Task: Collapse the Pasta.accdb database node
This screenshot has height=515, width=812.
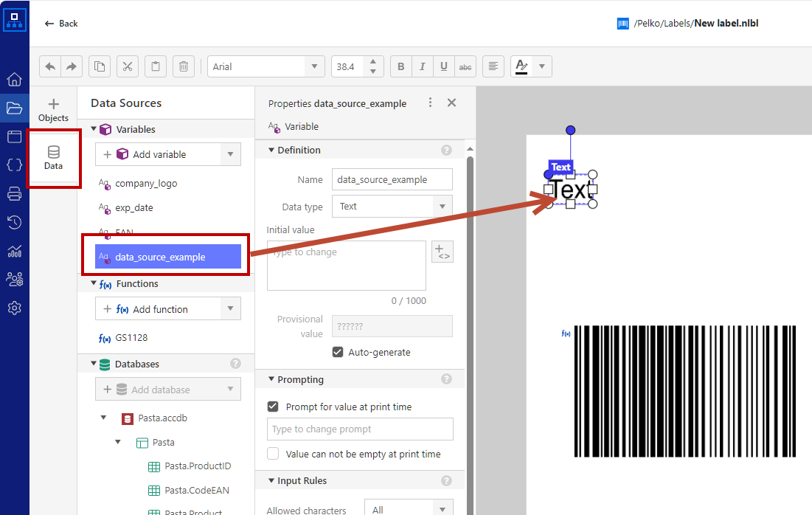Action: [103, 418]
